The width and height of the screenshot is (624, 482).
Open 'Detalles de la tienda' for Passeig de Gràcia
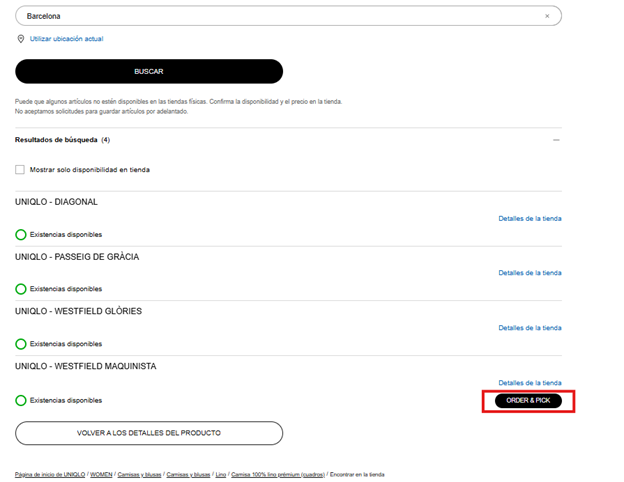pyautogui.click(x=530, y=273)
